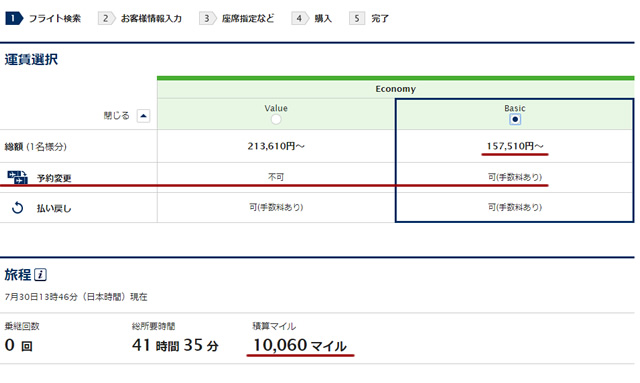Collapse the fare table with 閉じる arrow
640x383 pixels.
(143, 116)
